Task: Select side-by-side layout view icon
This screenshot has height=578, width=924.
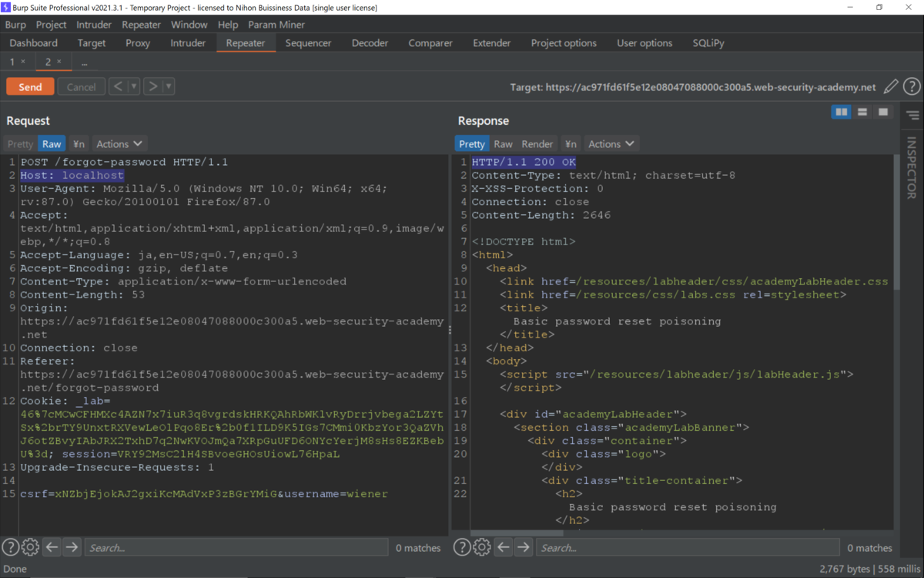Action: click(x=842, y=113)
